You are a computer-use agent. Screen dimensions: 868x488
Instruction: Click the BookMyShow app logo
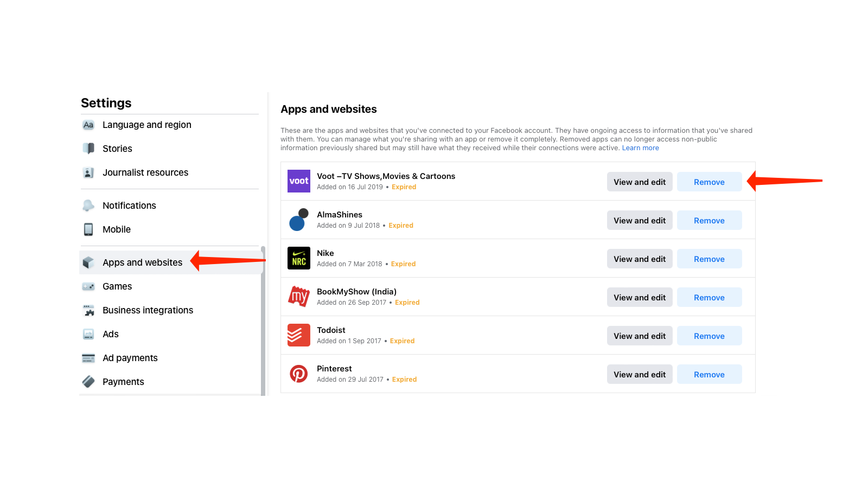click(x=299, y=297)
